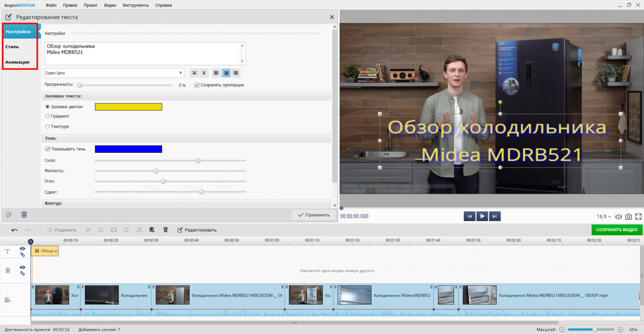Disable 'Показывать тень' shadow checkbox

tap(48, 149)
